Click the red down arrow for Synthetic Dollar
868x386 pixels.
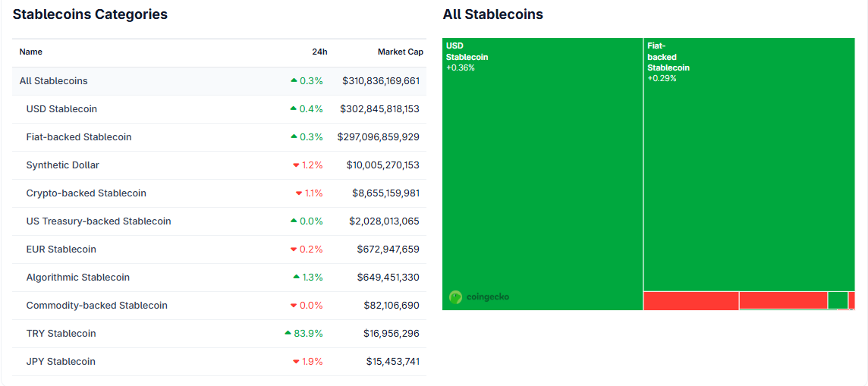pyautogui.click(x=296, y=165)
